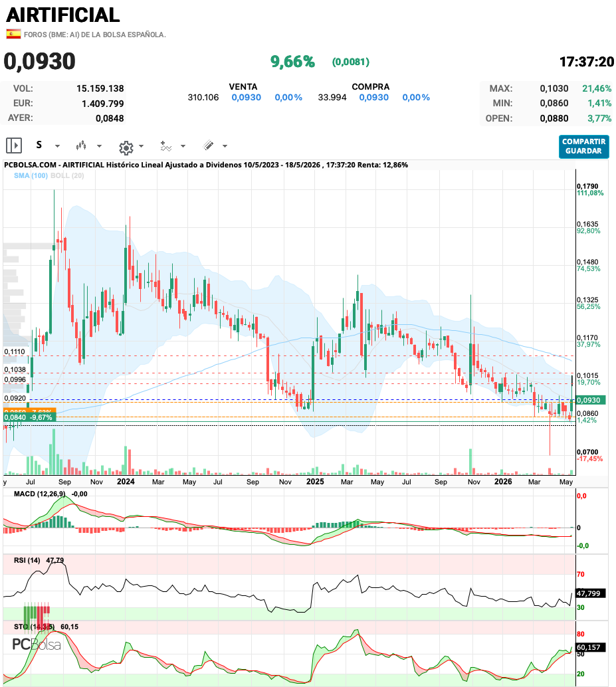Click the OPEN percentage 3,77%

point(599,118)
